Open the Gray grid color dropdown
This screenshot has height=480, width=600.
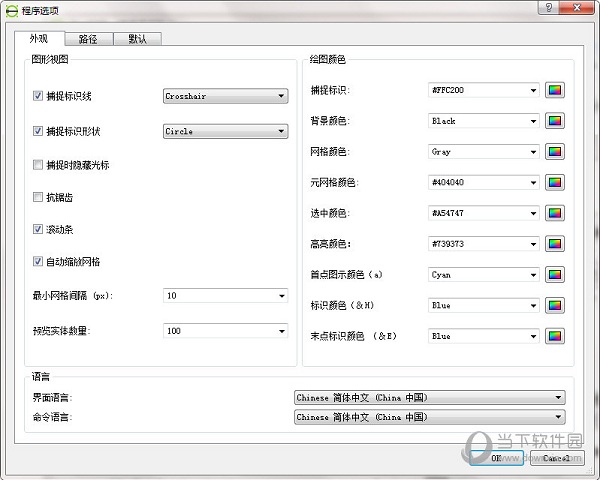(484, 152)
